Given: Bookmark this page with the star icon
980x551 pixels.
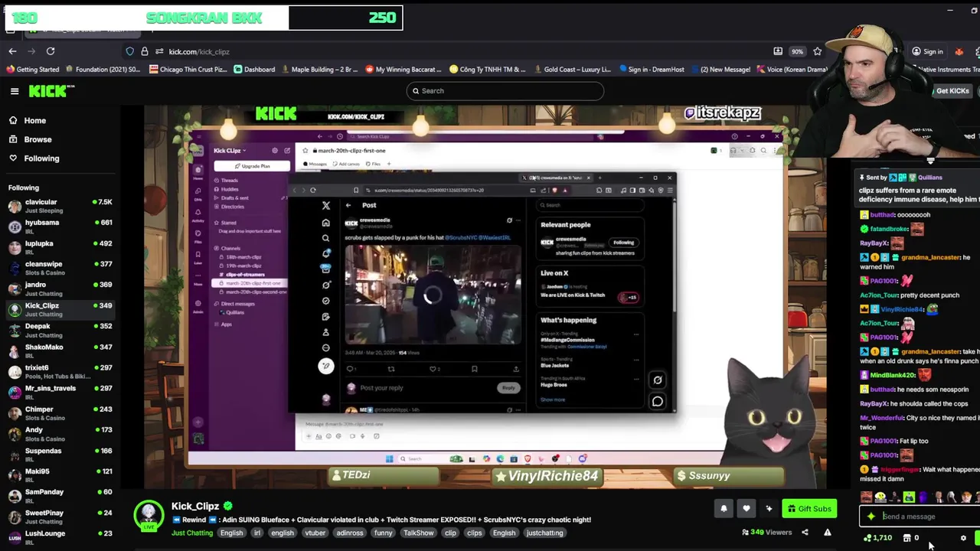Looking at the screenshot, I should tap(818, 51).
